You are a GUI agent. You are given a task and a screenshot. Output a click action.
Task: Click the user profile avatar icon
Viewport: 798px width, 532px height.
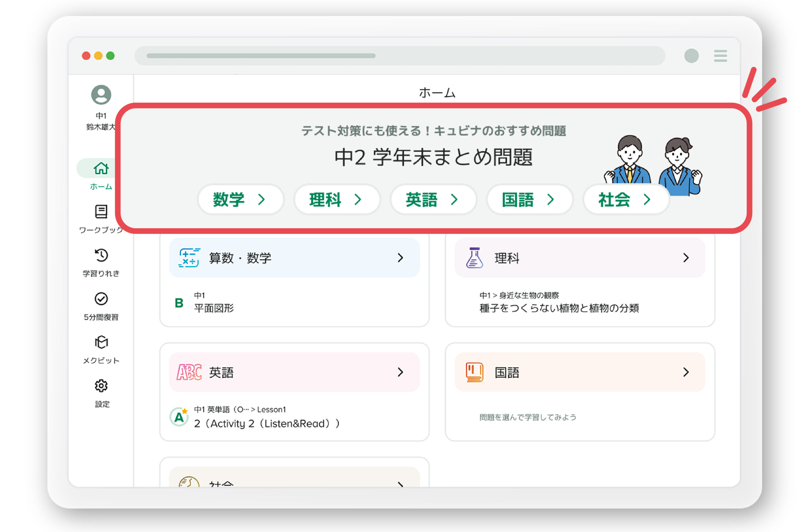[101, 95]
